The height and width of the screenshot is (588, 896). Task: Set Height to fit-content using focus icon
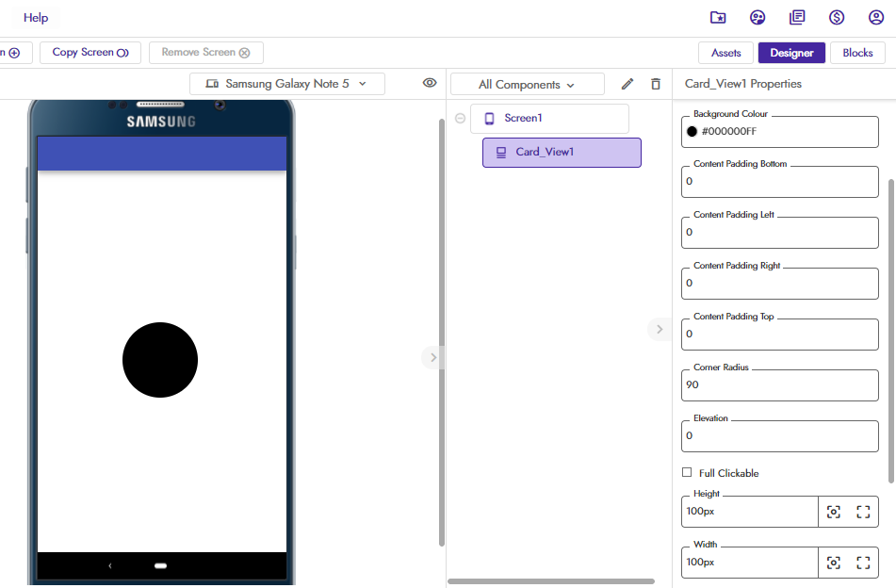834,512
